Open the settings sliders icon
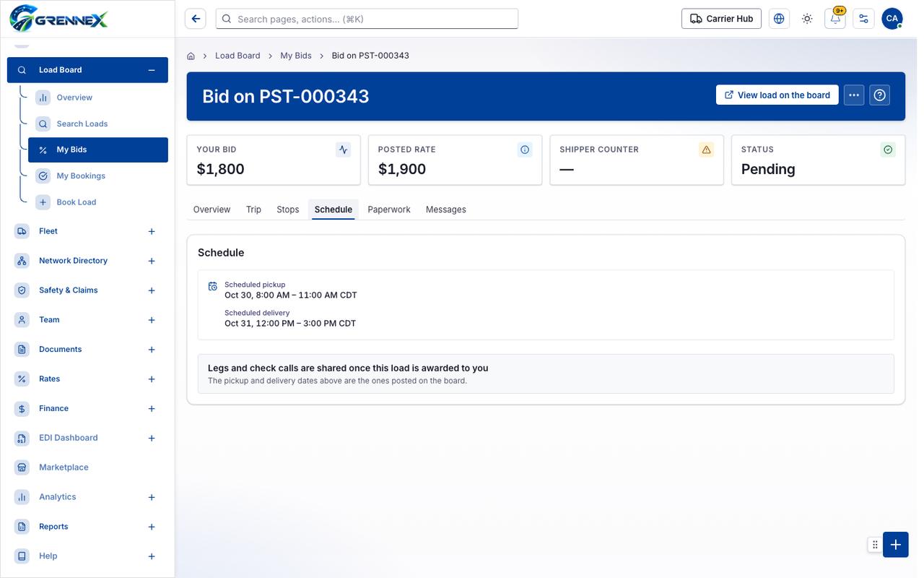 tap(863, 19)
